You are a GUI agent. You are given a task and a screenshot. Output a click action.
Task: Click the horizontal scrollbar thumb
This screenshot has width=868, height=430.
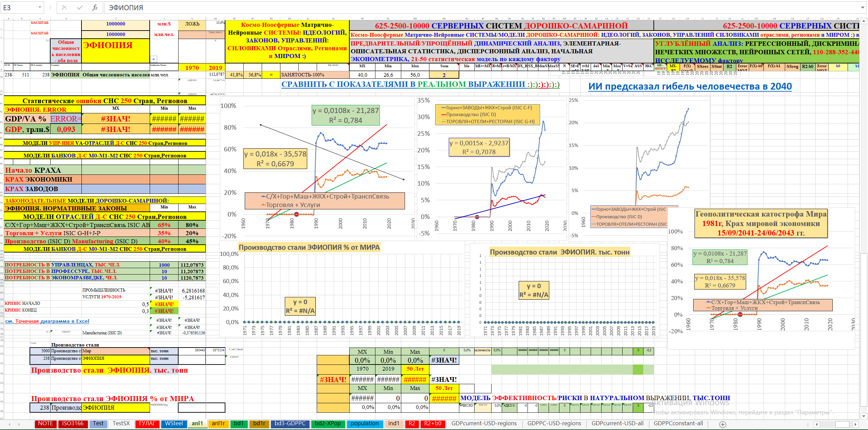coord(842,424)
